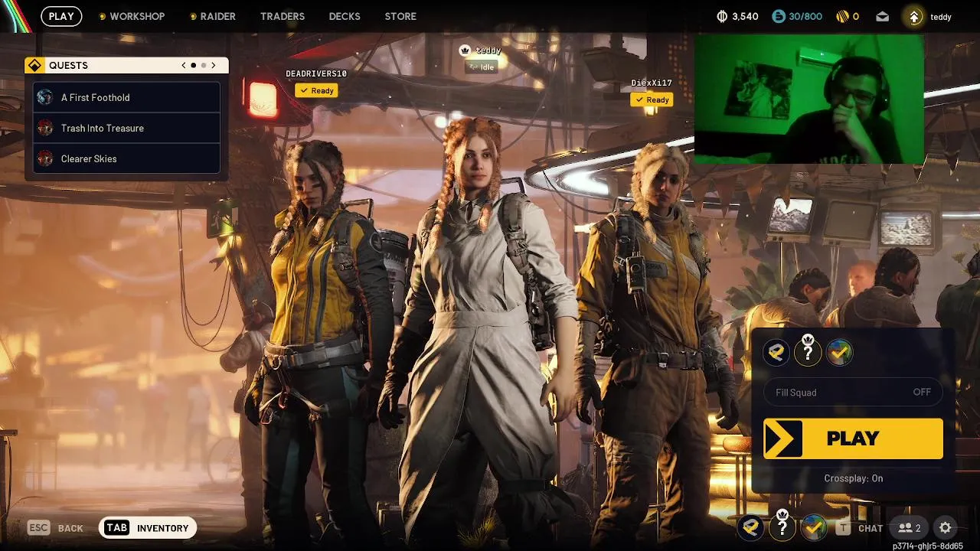Open the DECKS tab
This screenshot has height=551, width=980.
pyautogui.click(x=345, y=16)
